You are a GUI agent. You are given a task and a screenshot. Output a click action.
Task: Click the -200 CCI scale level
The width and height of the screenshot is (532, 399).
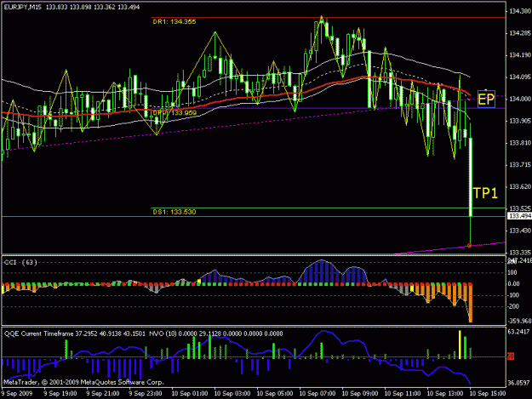pos(512,306)
